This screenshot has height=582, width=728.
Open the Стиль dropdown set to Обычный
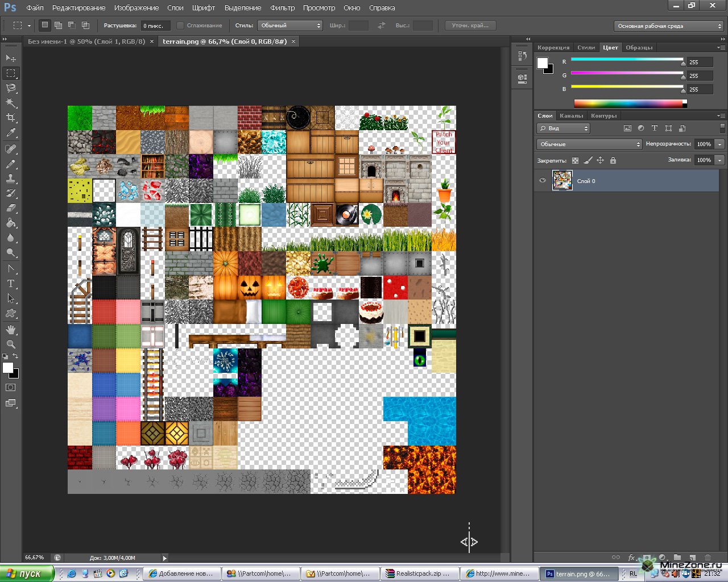tap(290, 26)
